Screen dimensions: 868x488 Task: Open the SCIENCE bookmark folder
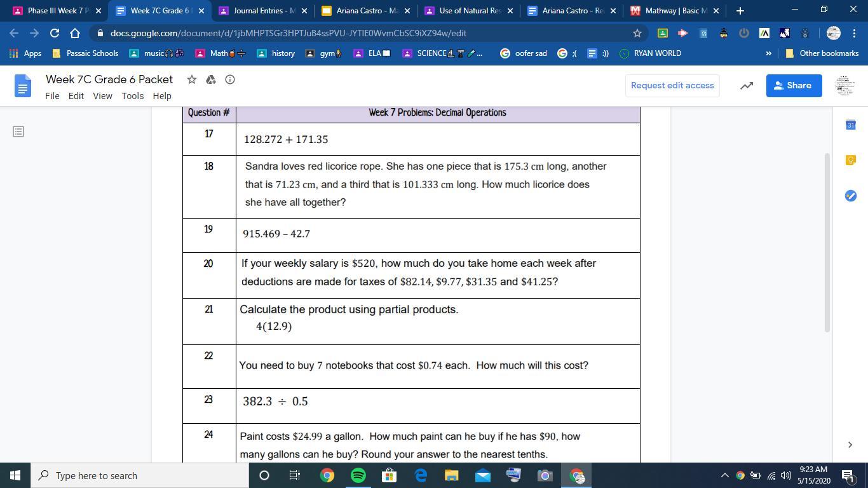point(442,53)
